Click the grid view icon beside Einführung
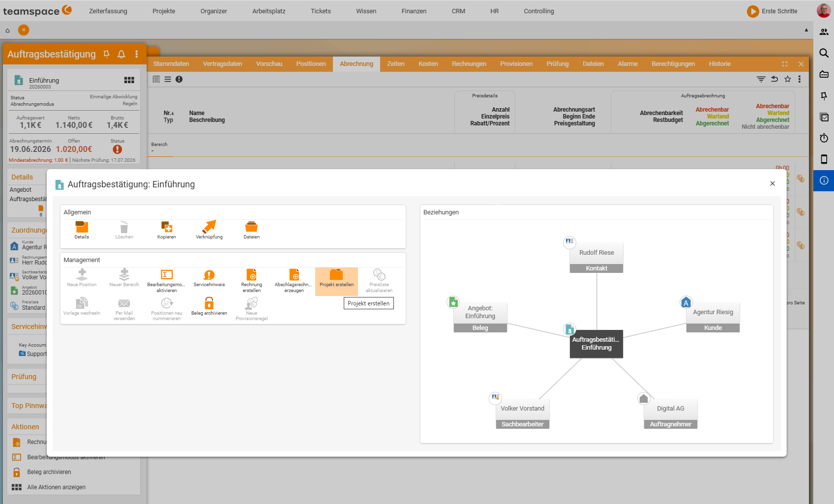Viewport: 834px width, 504px height. pyautogui.click(x=129, y=80)
